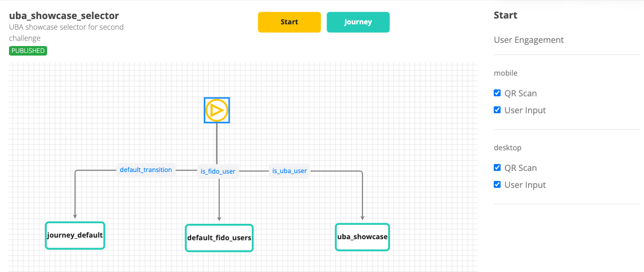The width and height of the screenshot is (644, 272).
Task: Click the Start heading in the properties panel
Action: point(505,15)
